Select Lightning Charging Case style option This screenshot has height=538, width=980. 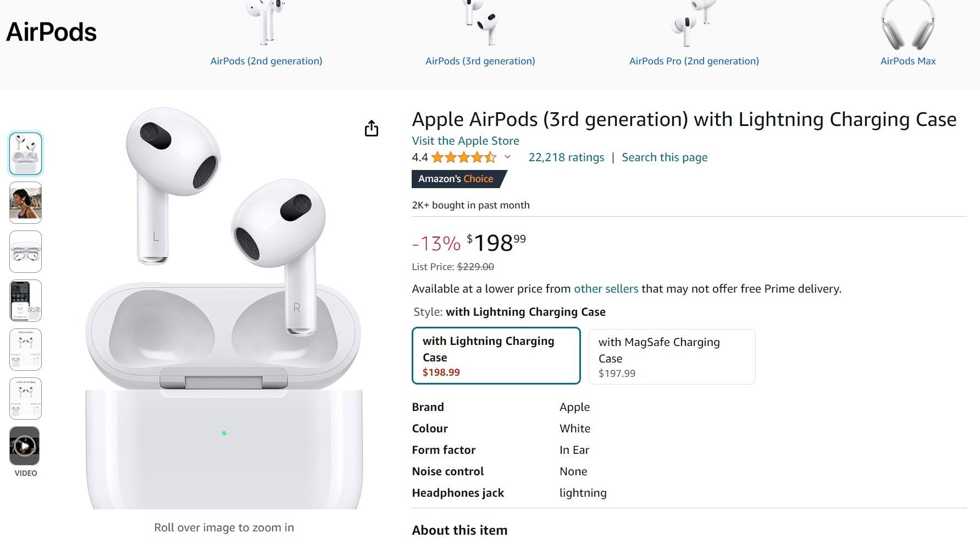coord(496,356)
